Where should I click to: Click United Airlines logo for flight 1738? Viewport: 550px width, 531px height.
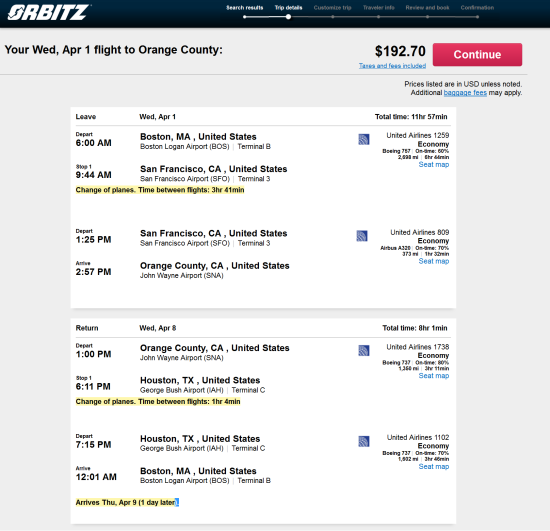coord(364,350)
